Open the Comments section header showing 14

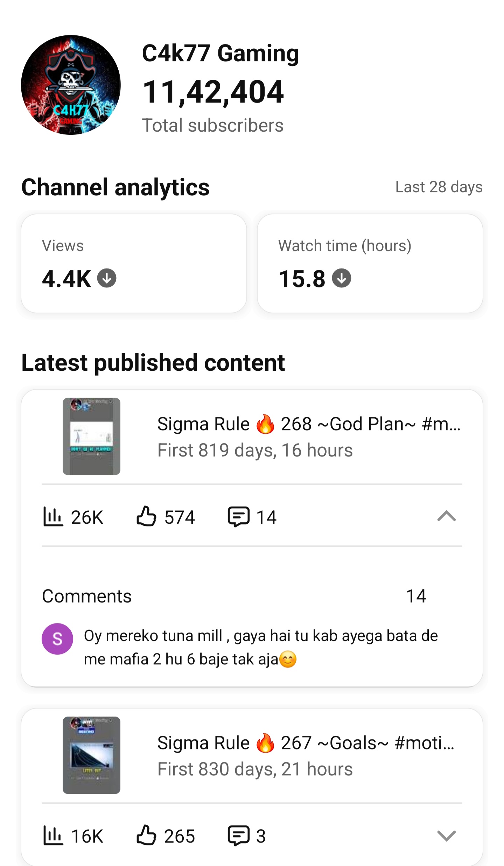(234, 596)
